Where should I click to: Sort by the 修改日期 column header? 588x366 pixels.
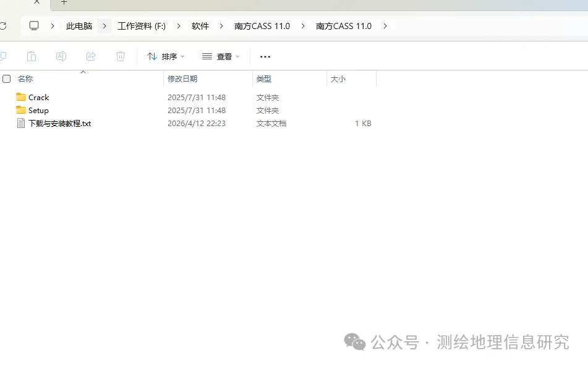click(182, 79)
